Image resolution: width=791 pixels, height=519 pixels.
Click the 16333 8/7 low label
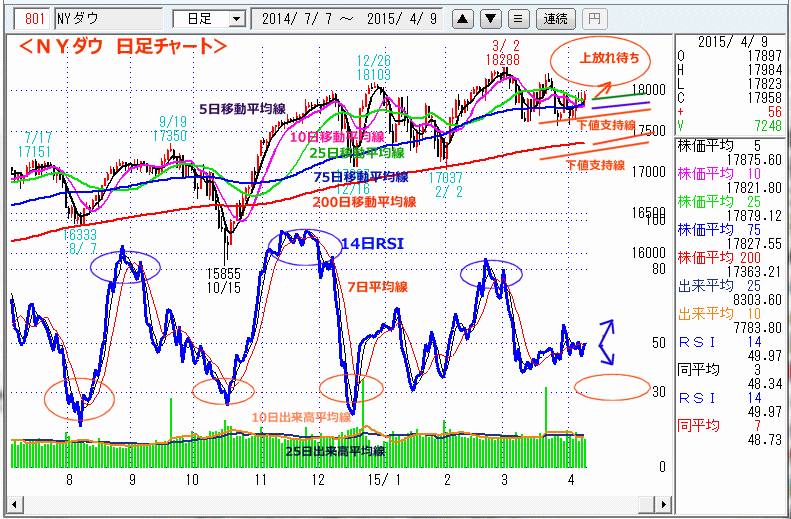click(x=81, y=242)
